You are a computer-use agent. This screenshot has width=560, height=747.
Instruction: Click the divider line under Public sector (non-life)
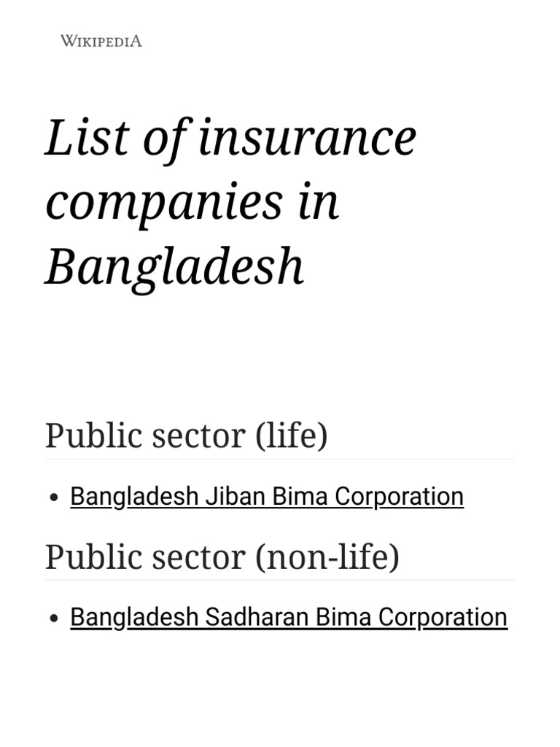pos(279,581)
